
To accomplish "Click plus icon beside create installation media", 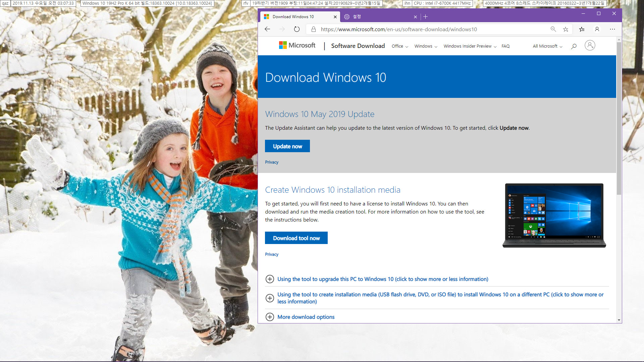I will 270,298.
